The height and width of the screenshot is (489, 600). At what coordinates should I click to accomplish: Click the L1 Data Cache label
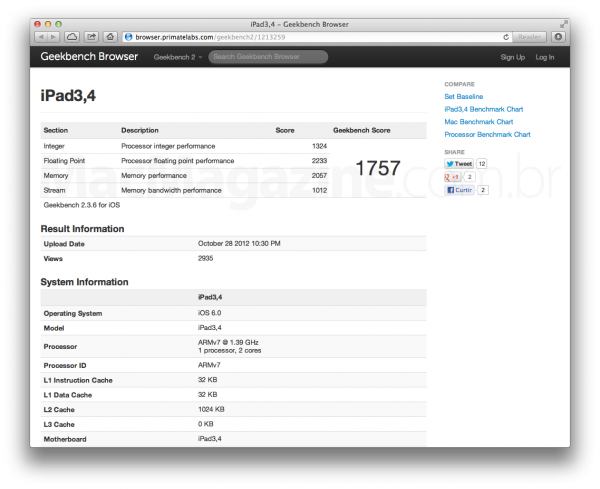tap(68, 395)
